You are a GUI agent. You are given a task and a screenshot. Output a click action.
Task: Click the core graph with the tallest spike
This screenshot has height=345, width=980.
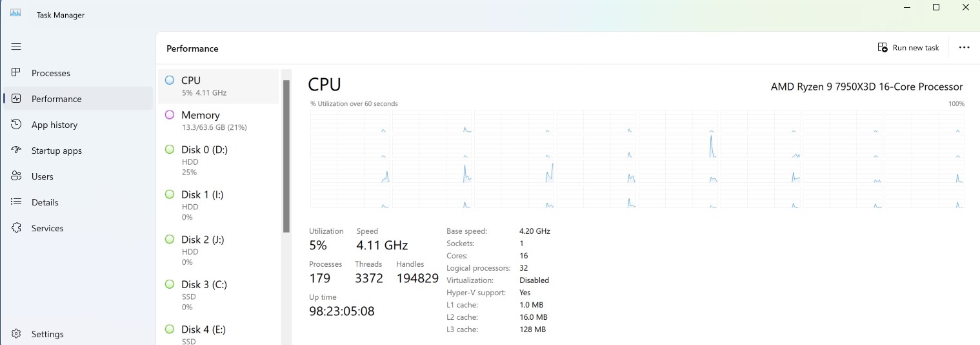(x=678, y=146)
